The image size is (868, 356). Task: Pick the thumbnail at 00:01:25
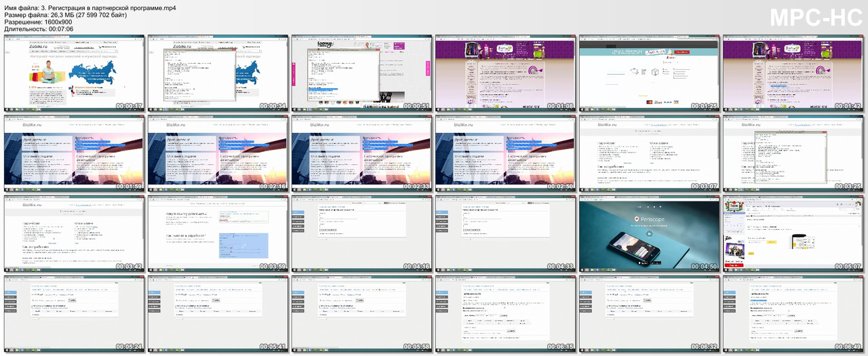point(649,73)
